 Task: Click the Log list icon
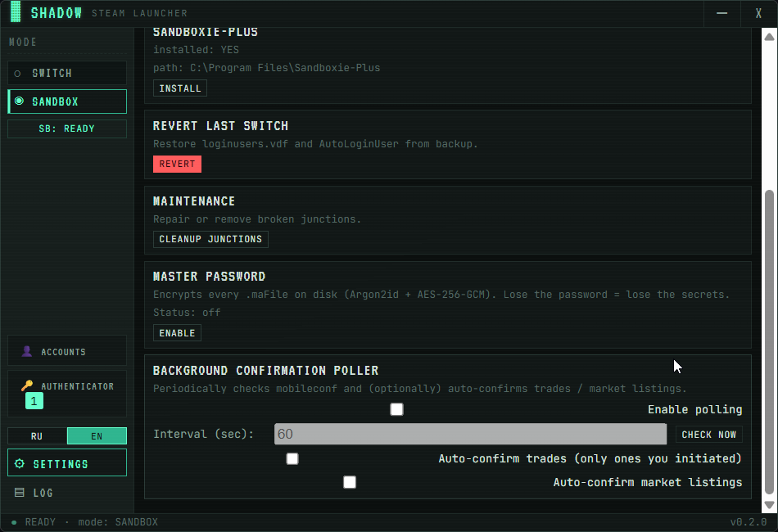coord(20,493)
